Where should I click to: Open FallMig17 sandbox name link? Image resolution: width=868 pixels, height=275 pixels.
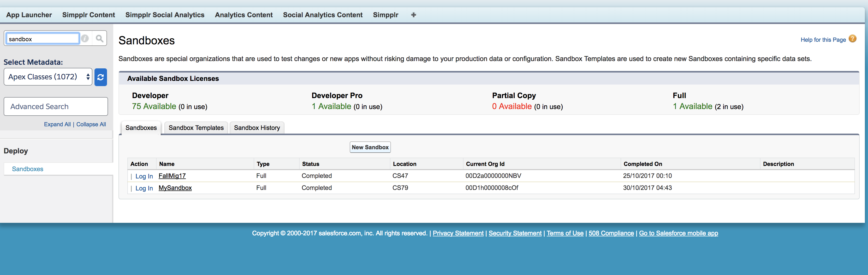(172, 176)
